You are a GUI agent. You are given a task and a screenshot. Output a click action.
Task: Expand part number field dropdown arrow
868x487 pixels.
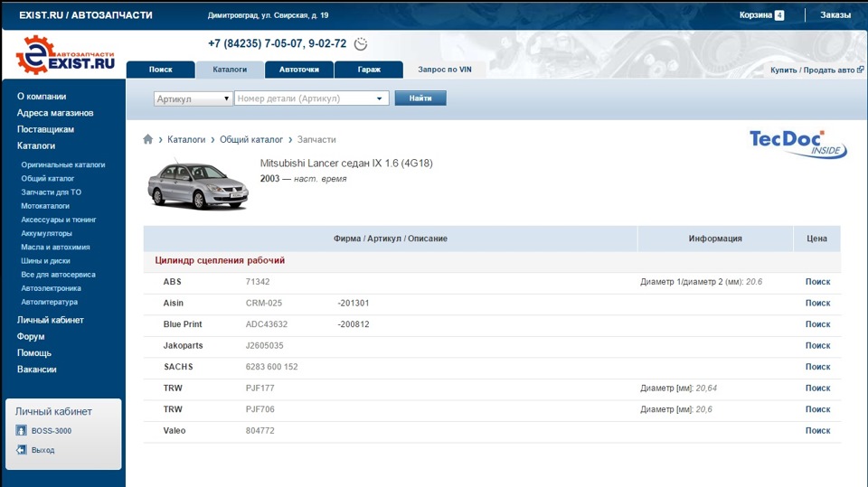pos(380,98)
